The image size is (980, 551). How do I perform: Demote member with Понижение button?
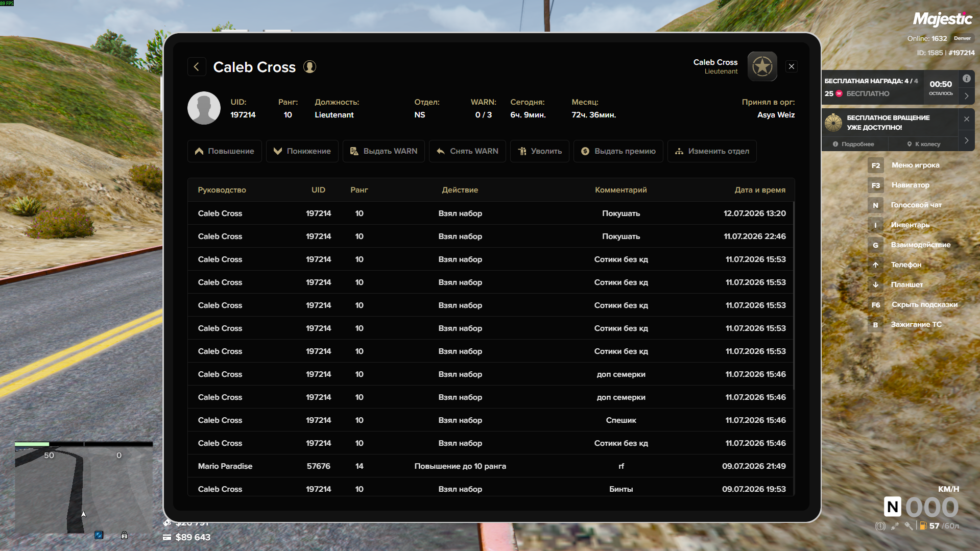point(302,151)
